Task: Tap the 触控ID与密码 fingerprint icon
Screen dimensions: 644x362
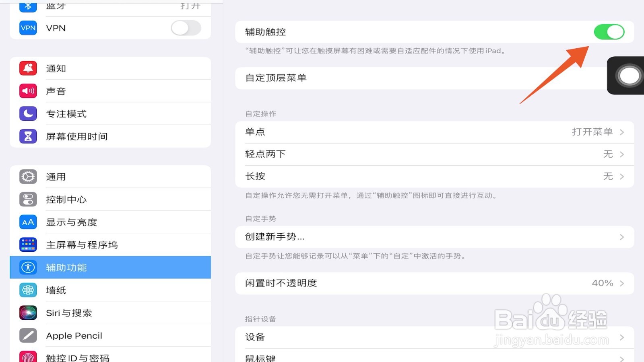Action: pyautogui.click(x=28, y=357)
